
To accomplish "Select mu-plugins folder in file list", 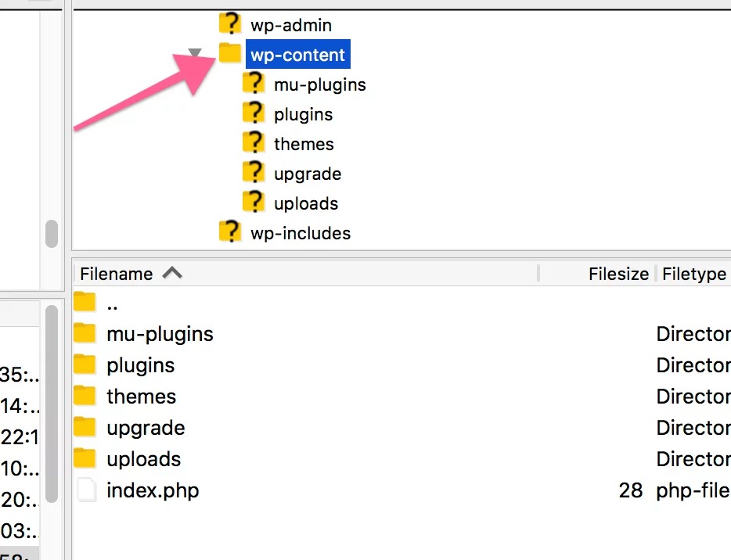I will pyautogui.click(x=402, y=334).
